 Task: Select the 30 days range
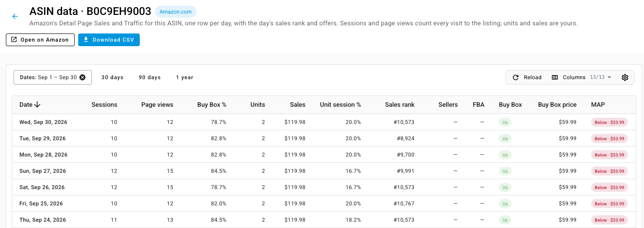pos(112,77)
